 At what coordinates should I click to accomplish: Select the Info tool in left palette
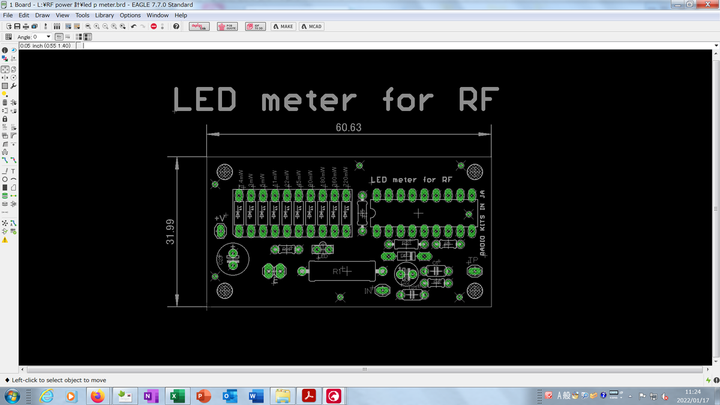(x=5, y=50)
